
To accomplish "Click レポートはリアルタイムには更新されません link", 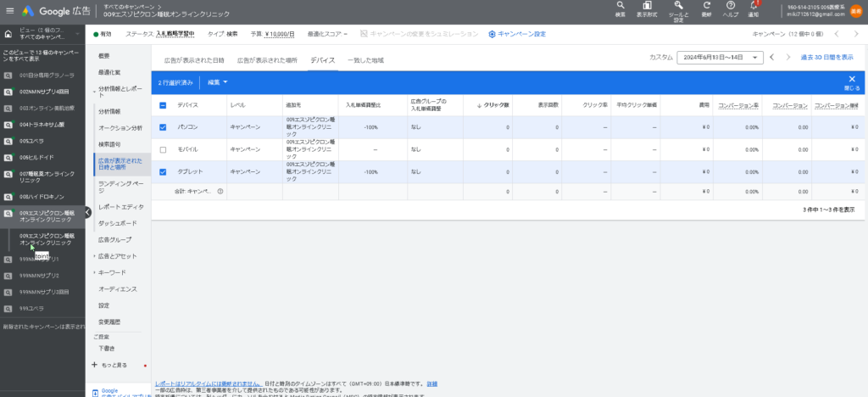I will pyautogui.click(x=209, y=383).
